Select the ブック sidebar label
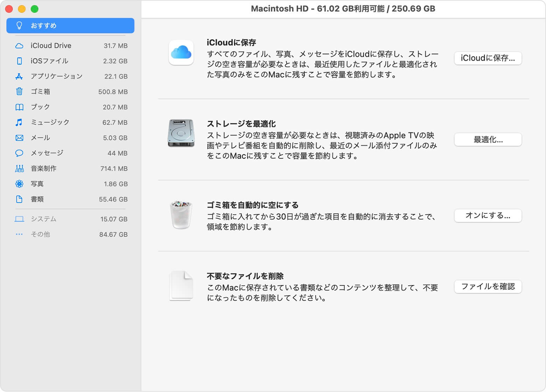546x392 pixels. pos(40,107)
